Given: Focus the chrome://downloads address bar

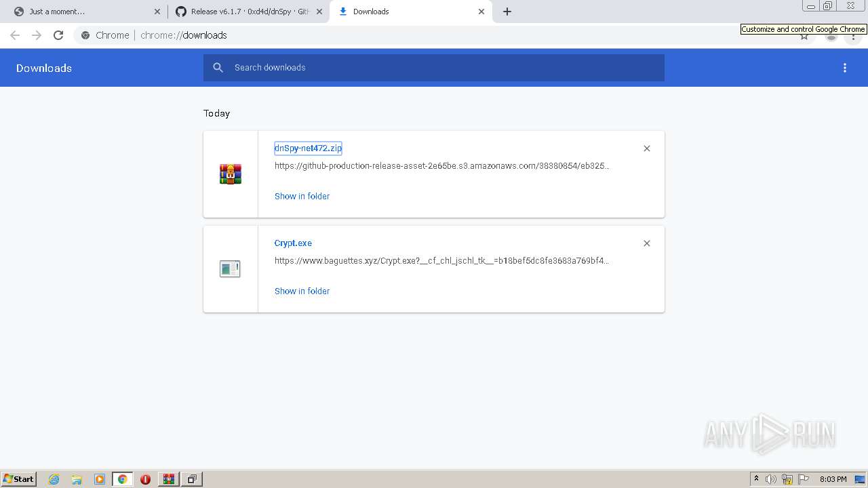Looking at the screenshot, I should (x=184, y=35).
